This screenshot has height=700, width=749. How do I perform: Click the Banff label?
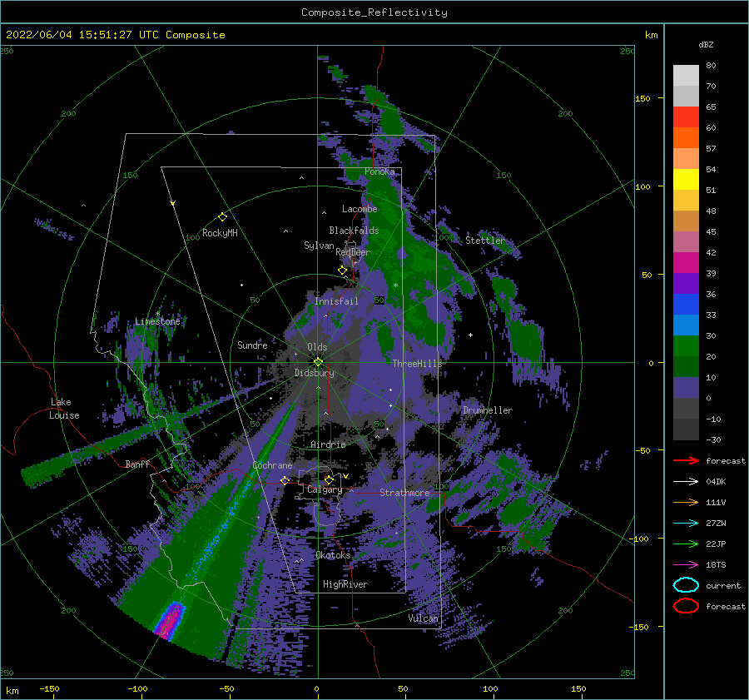tap(137, 464)
